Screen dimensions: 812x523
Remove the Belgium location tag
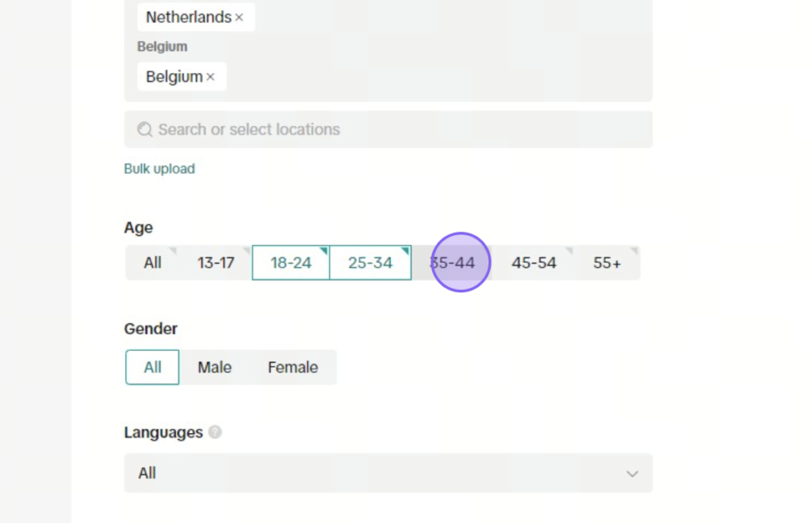tap(210, 77)
